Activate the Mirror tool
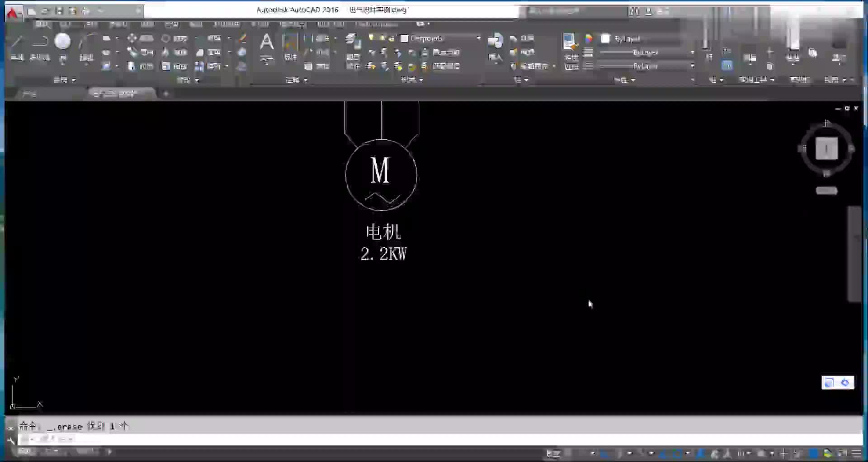Screen dimensions: 868x462 point(175,52)
